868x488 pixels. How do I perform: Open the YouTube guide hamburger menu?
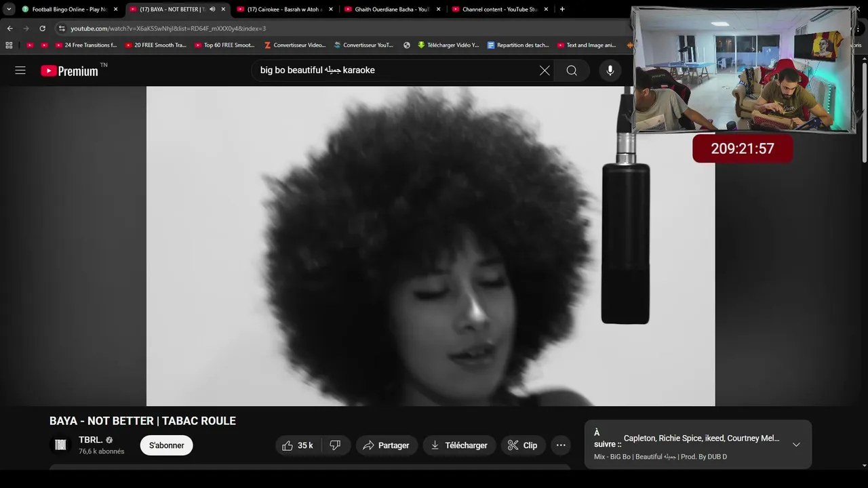20,70
